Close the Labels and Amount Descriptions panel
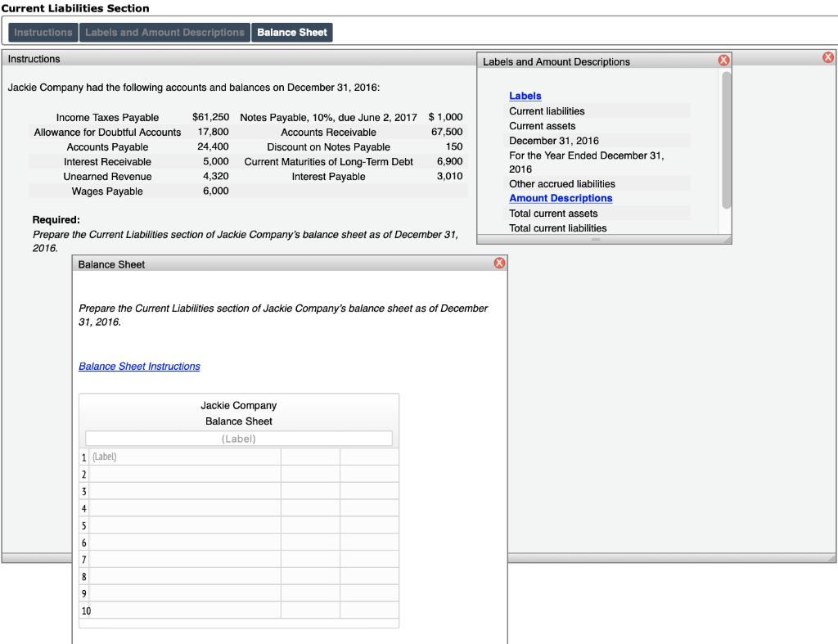This screenshot has width=838, height=644. tap(723, 61)
